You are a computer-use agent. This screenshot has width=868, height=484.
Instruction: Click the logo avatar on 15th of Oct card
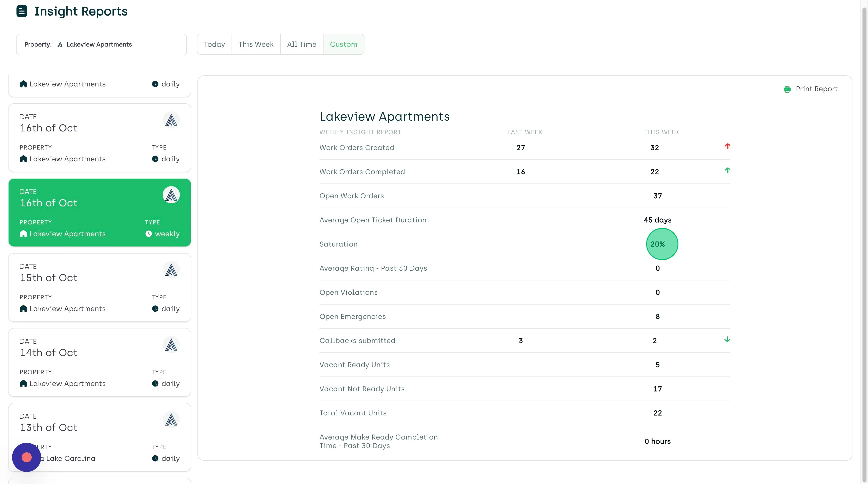click(x=171, y=270)
